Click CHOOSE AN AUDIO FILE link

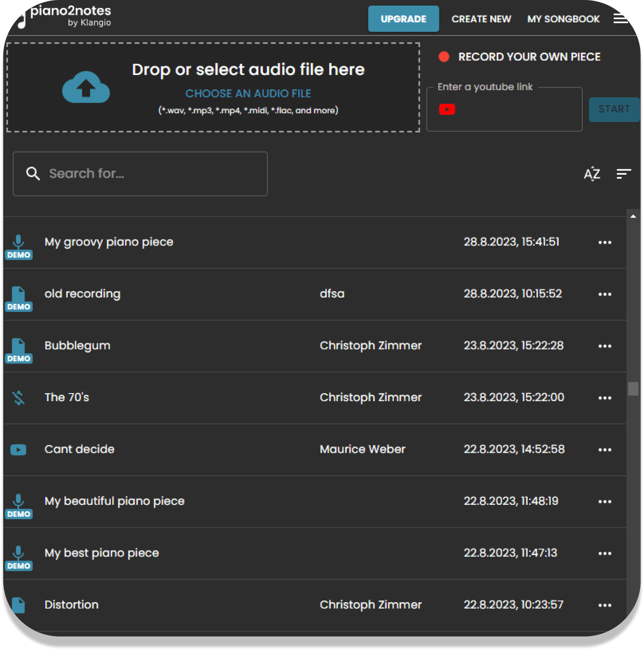click(248, 93)
